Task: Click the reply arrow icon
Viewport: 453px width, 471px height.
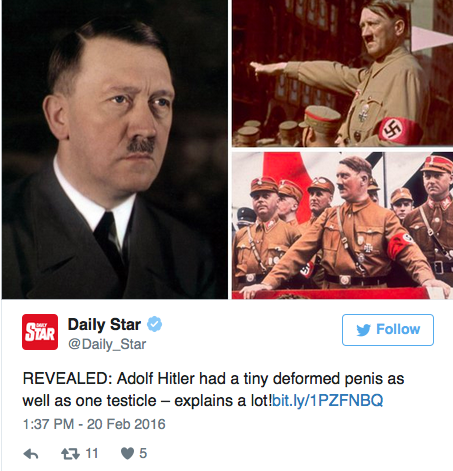Action: point(31,454)
